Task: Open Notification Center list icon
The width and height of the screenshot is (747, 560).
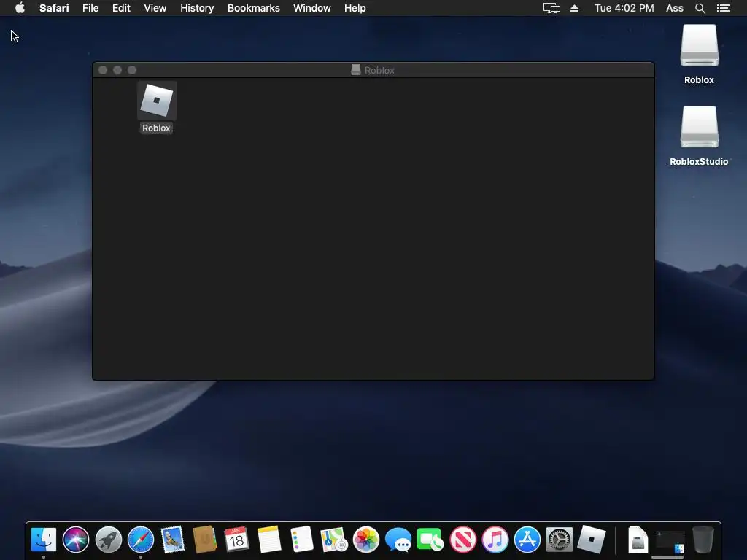Action: click(724, 8)
